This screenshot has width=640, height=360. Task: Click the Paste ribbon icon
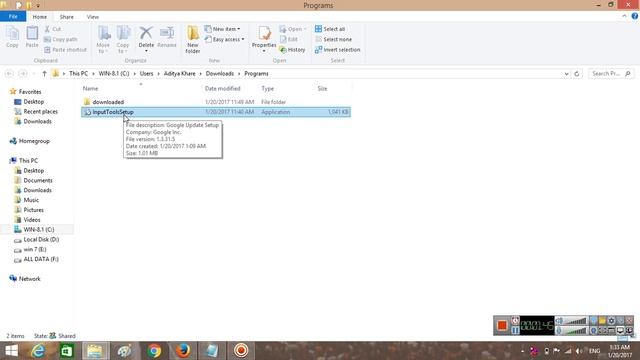(x=32, y=37)
